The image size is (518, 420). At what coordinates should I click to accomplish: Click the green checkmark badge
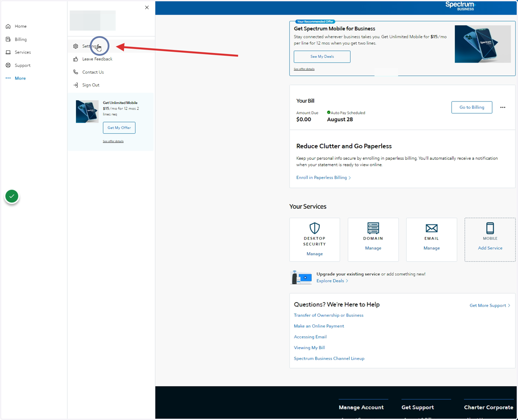click(x=12, y=196)
